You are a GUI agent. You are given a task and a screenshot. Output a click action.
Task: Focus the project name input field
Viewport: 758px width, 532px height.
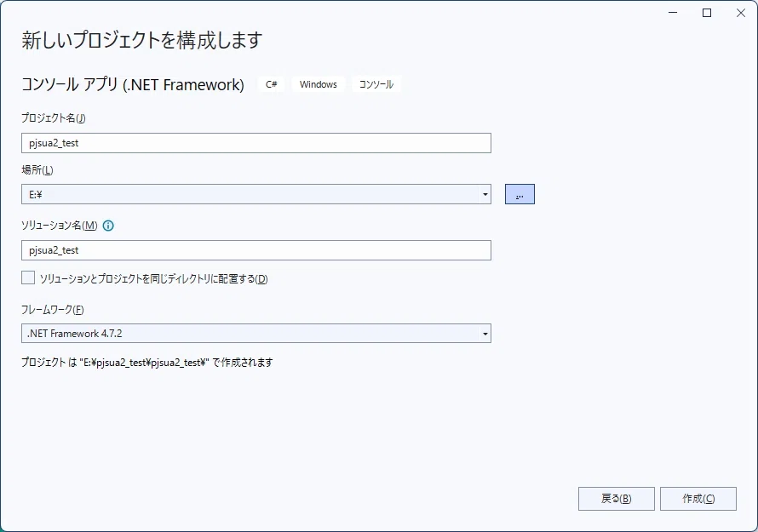[x=256, y=143]
